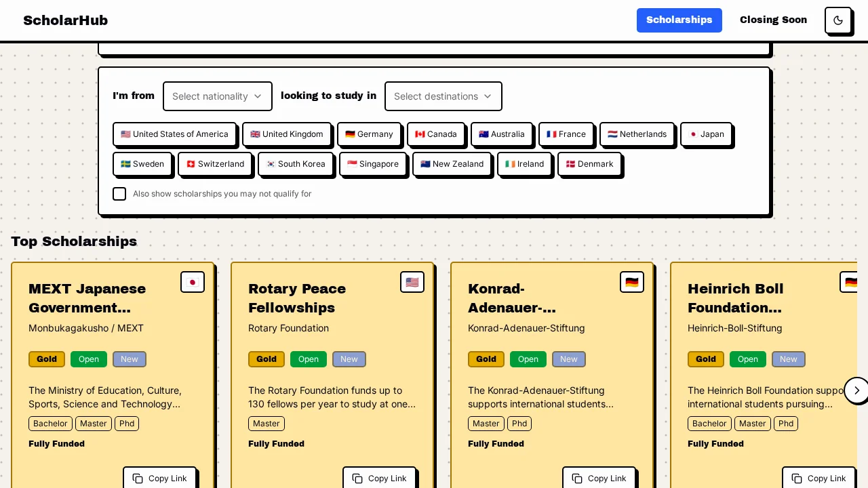868x488 pixels.
Task: Open the MEXT Japanese Government card title
Action: (x=87, y=298)
